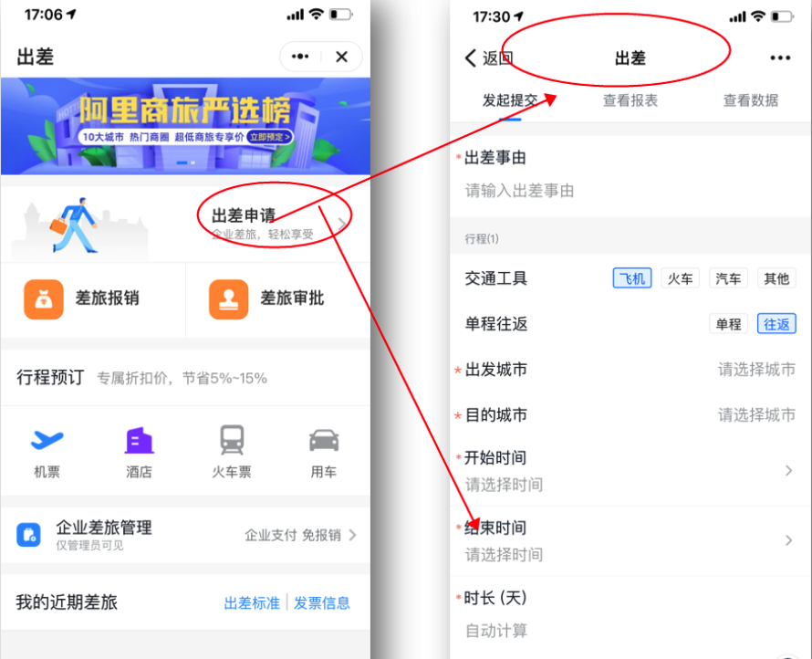This screenshot has height=659, width=812.
Task: Open the 结束时间 chevron picker
Action: [x=788, y=540]
